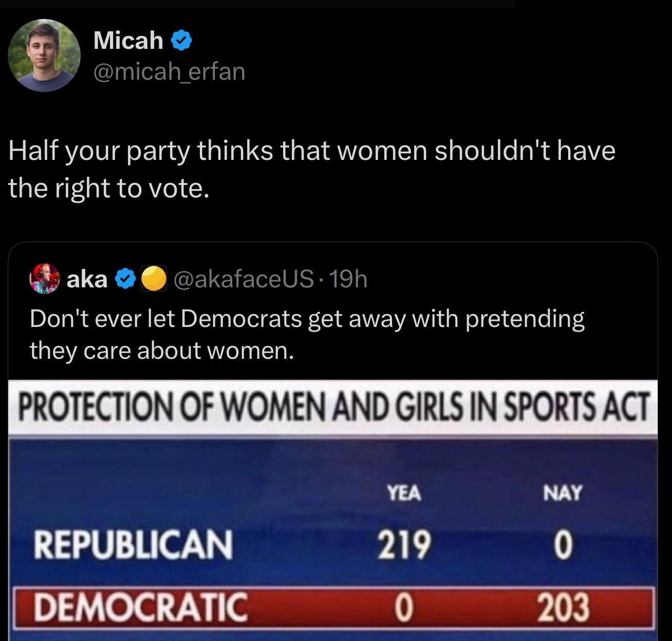
Task: Open the @akafaceUS handle
Action: pos(245,279)
